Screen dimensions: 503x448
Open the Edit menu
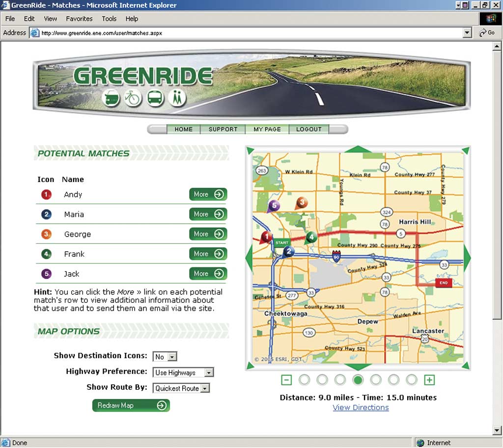point(29,19)
